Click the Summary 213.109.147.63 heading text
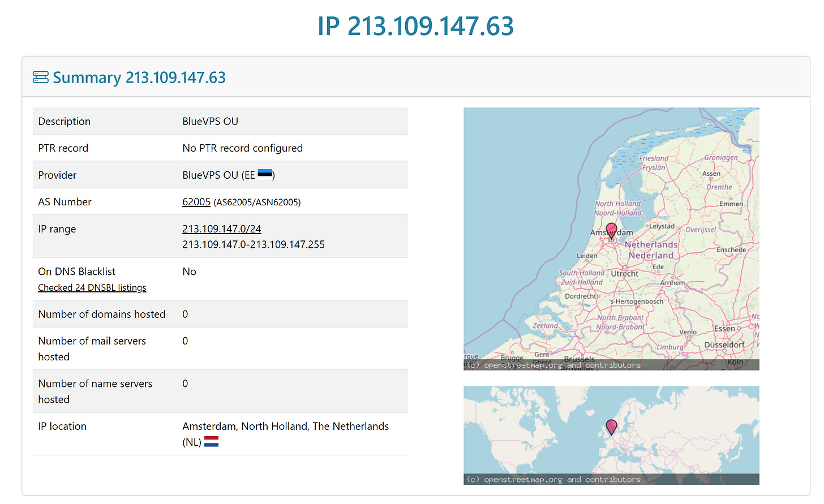The image size is (824, 504). tap(139, 77)
